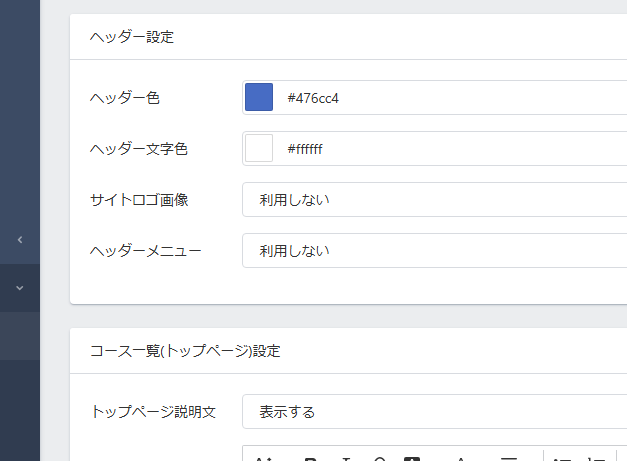Viewport: 627px width, 461px height.
Task: Click the left chevron in the sidebar
Action: pyautogui.click(x=20, y=240)
